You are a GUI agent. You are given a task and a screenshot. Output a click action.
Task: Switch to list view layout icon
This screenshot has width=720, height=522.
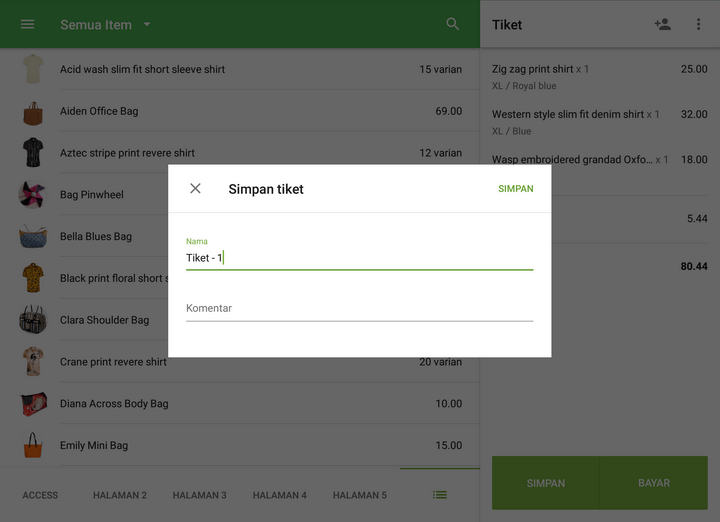[440, 495]
